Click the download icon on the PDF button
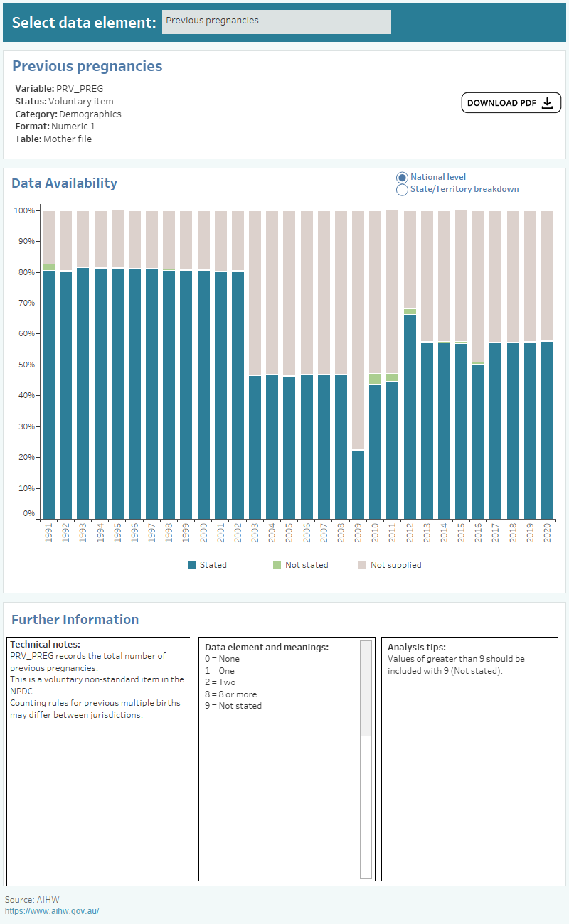Screen dimensions: 569x924 point(547,102)
